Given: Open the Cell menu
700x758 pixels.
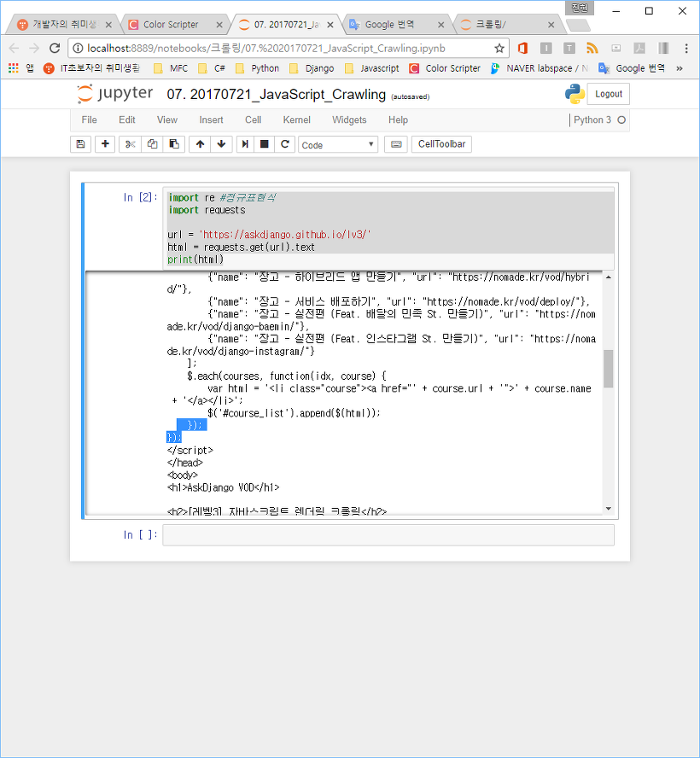Looking at the screenshot, I should (x=253, y=120).
